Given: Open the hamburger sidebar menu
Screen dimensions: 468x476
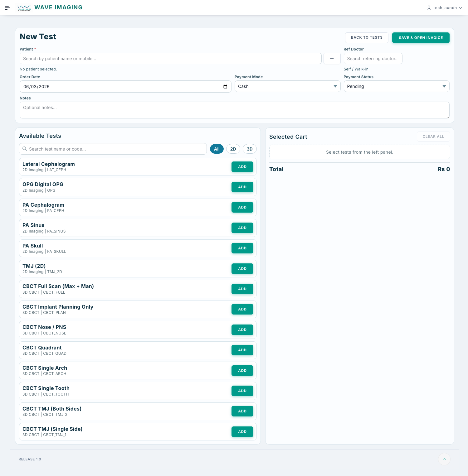Looking at the screenshot, I should tap(7, 8).
